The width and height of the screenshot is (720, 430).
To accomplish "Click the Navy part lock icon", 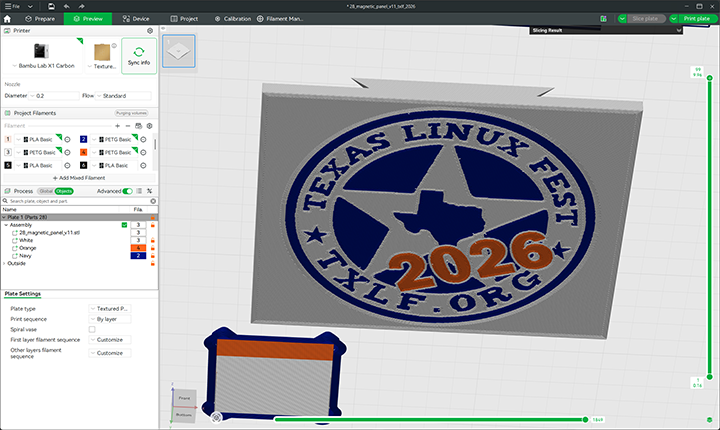I will pyautogui.click(x=152, y=256).
